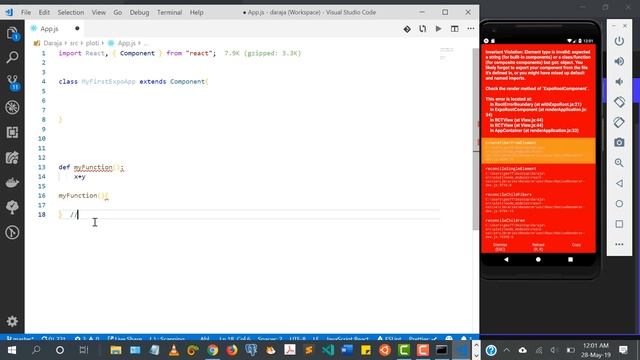640x360 pixels.
Task: Open Windows notification center icon
Action: pos(623,350)
